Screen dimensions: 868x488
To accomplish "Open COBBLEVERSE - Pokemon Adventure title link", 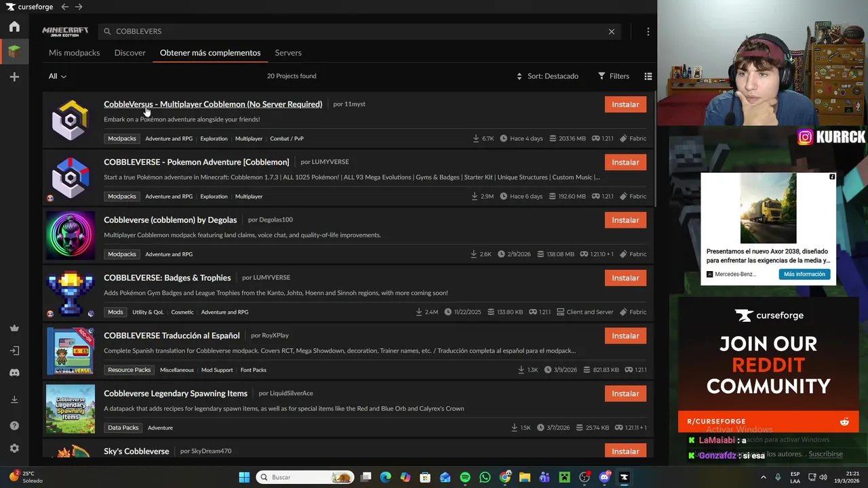I will pyautogui.click(x=196, y=162).
